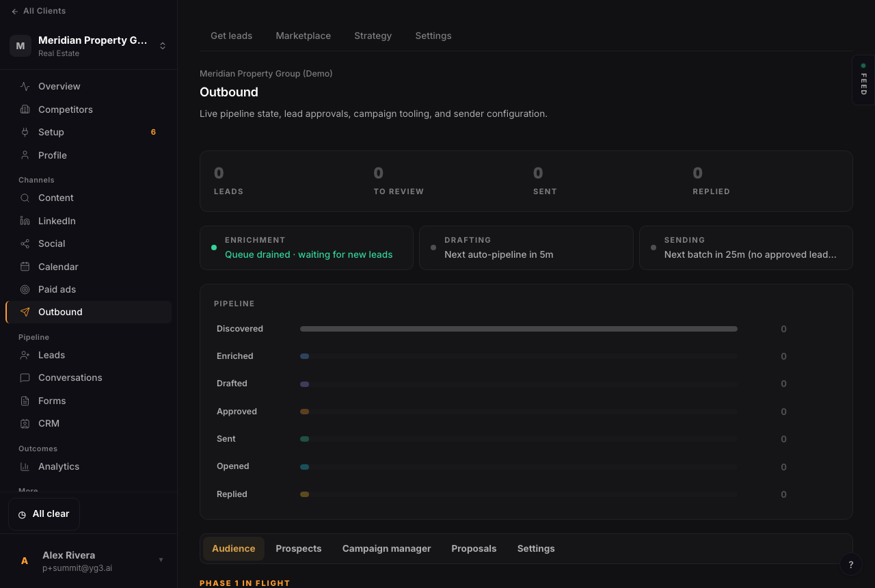This screenshot has width=875, height=588.
Task: Click the Drafted pipeline row label
Action: (232, 384)
